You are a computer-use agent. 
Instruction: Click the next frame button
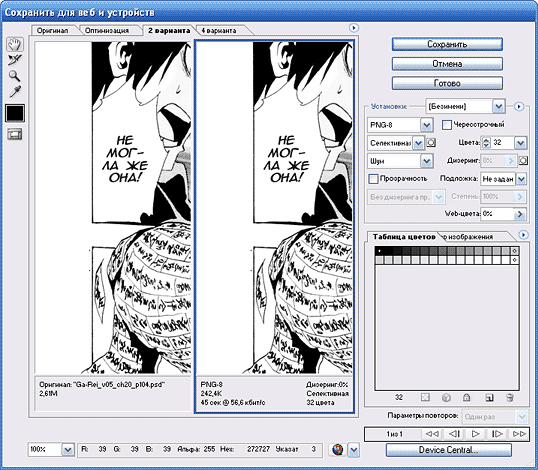coord(497,434)
